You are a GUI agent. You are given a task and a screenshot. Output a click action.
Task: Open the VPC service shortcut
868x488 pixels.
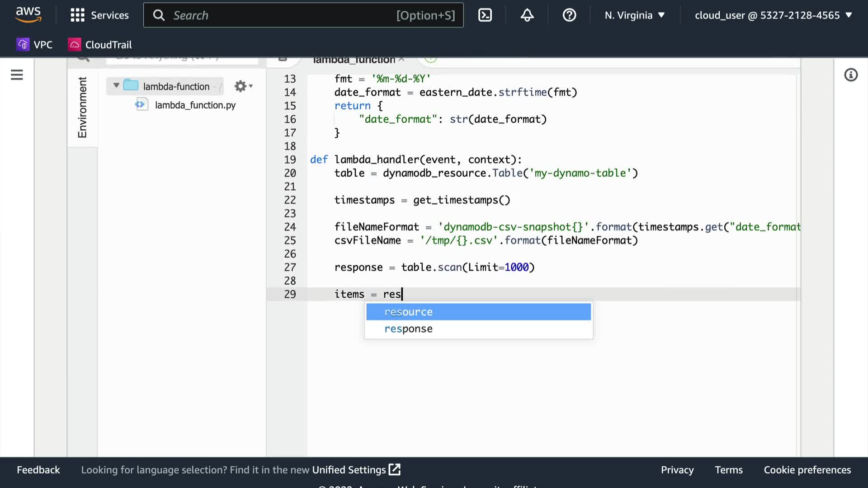click(x=35, y=44)
